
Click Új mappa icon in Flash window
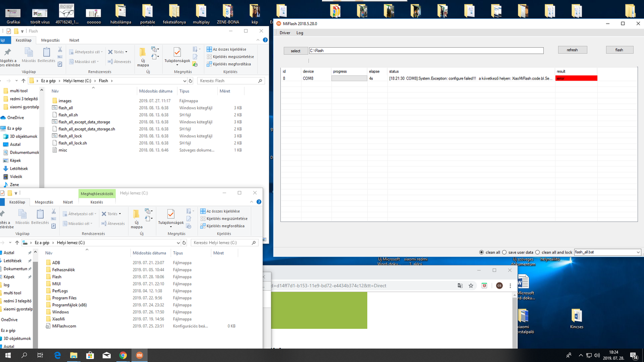pyautogui.click(x=143, y=52)
